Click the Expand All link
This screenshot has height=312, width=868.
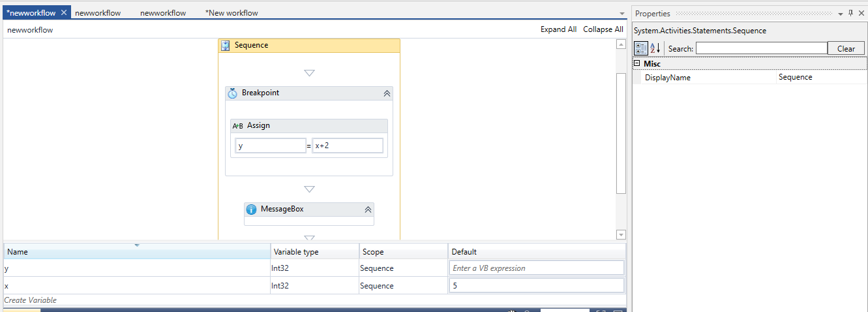point(558,29)
